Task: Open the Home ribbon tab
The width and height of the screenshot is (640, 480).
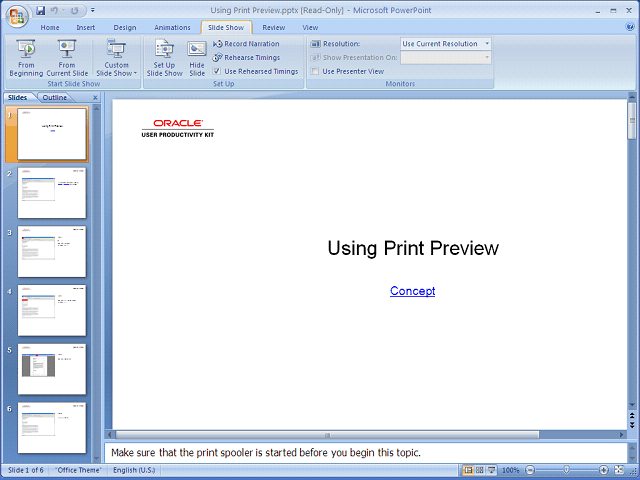Action: [x=50, y=27]
